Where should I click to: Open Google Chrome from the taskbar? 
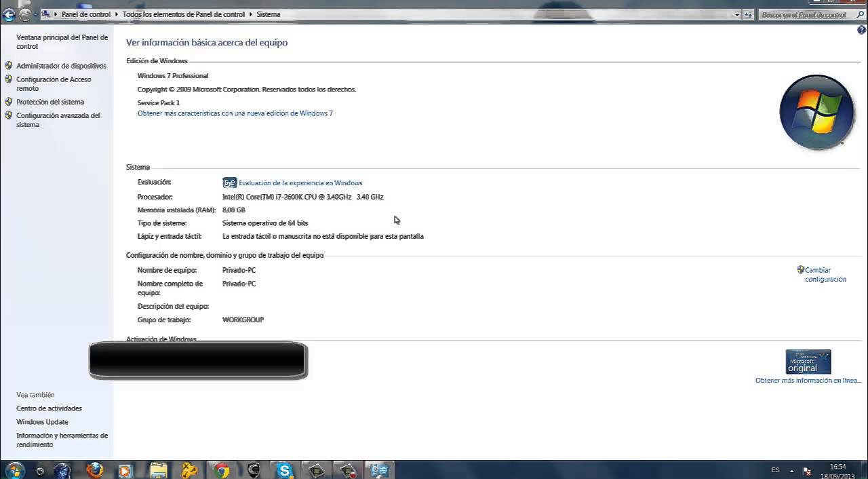pyautogui.click(x=221, y=470)
